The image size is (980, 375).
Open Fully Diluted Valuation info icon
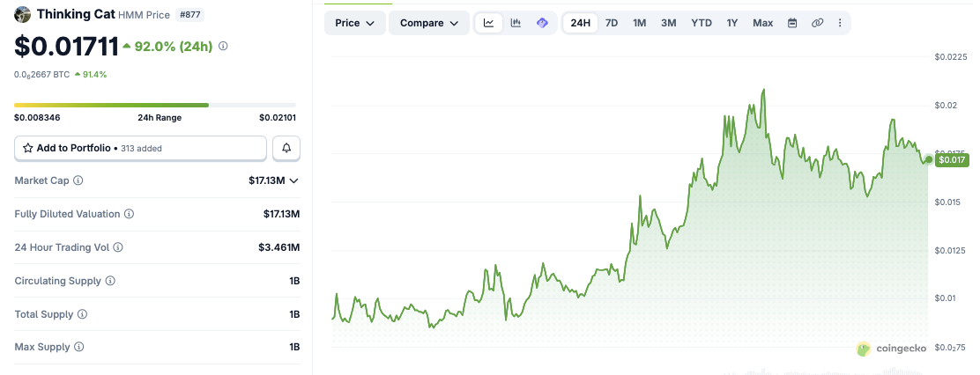coord(129,214)
